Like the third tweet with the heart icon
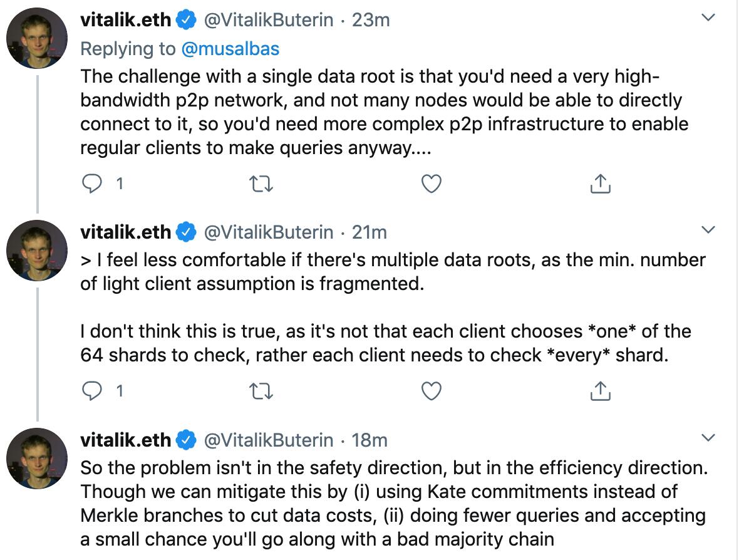Image resolution: width=739 pixels, height=560 pixels. (x=430, y=557)
